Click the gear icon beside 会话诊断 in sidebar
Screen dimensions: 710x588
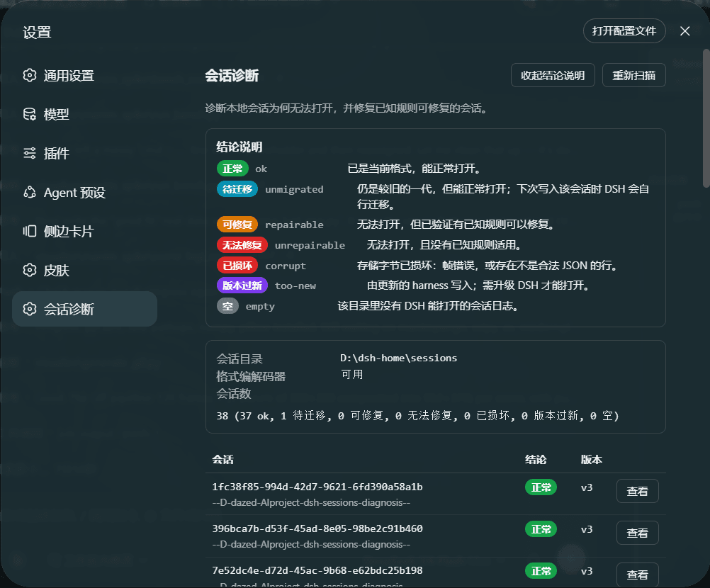30,309
